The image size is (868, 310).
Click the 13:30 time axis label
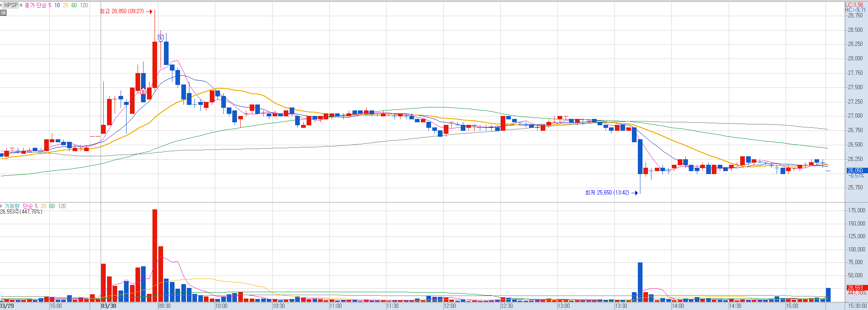(x=621, y=306)
